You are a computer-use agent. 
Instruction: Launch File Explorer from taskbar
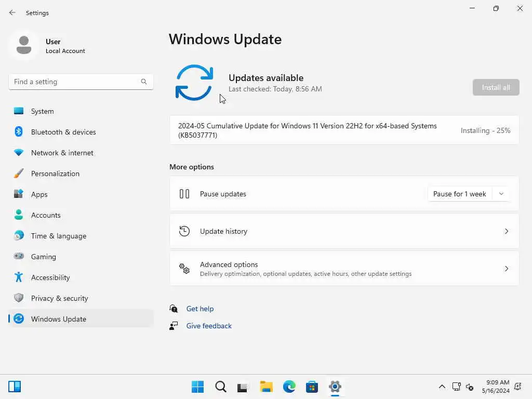tap(266, 387)
